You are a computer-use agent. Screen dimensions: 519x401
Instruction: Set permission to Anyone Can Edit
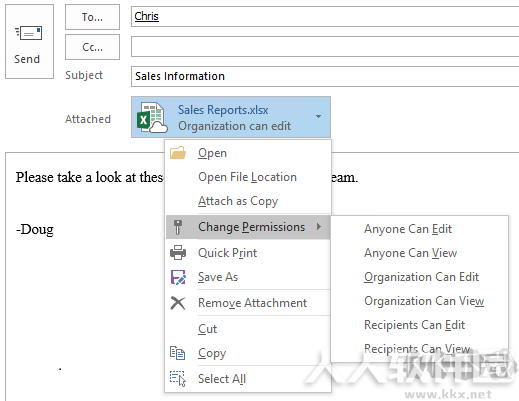pyautogui.click(x=419, y=229)
